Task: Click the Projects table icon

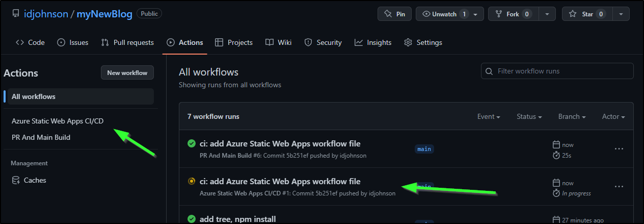Action: (x=219, y=42)
